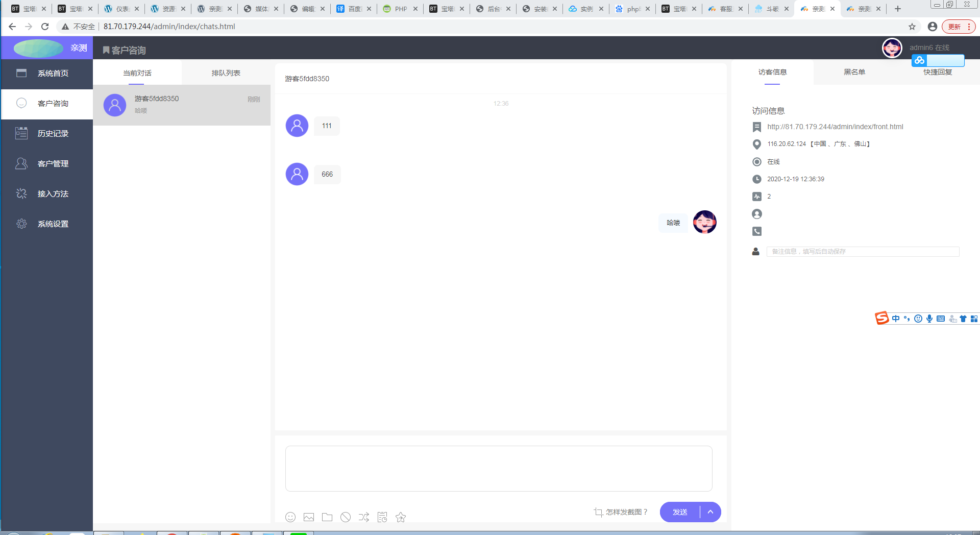
Task: Go to 系统首页 in sidebar
Action: coord(47,74)
